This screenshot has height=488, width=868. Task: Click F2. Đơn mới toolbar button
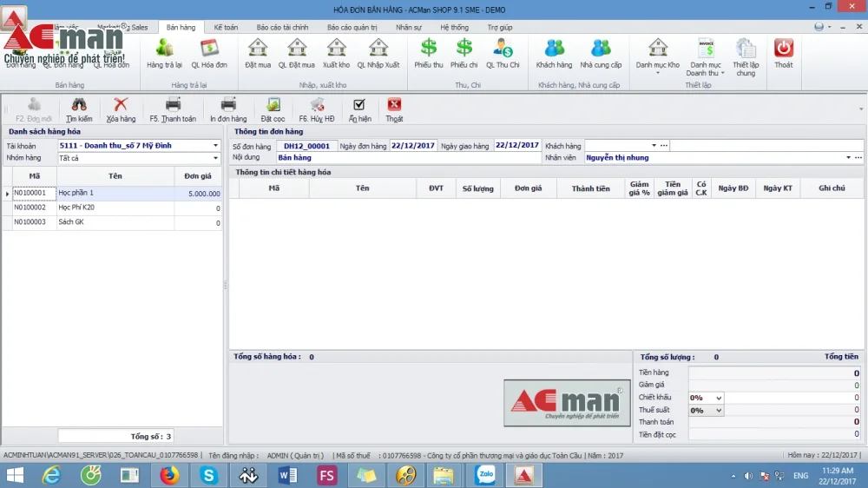click(34, 109)
